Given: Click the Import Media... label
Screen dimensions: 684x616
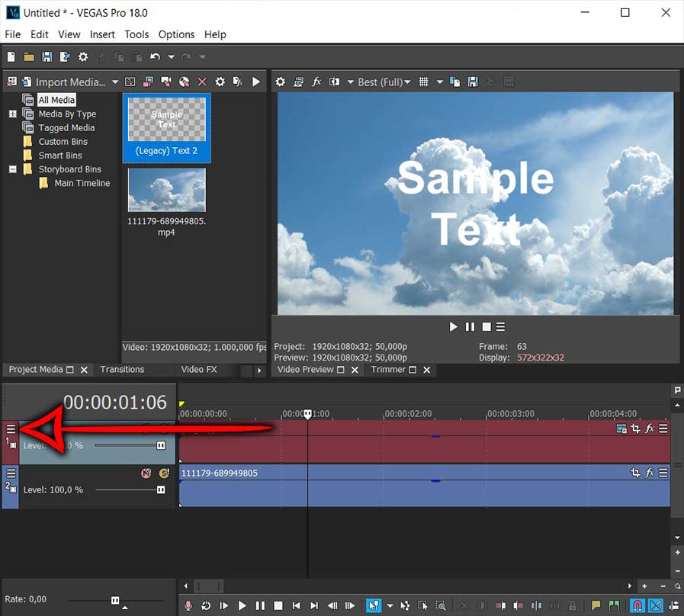Looking at the screenshot, I should pos(71,82).
